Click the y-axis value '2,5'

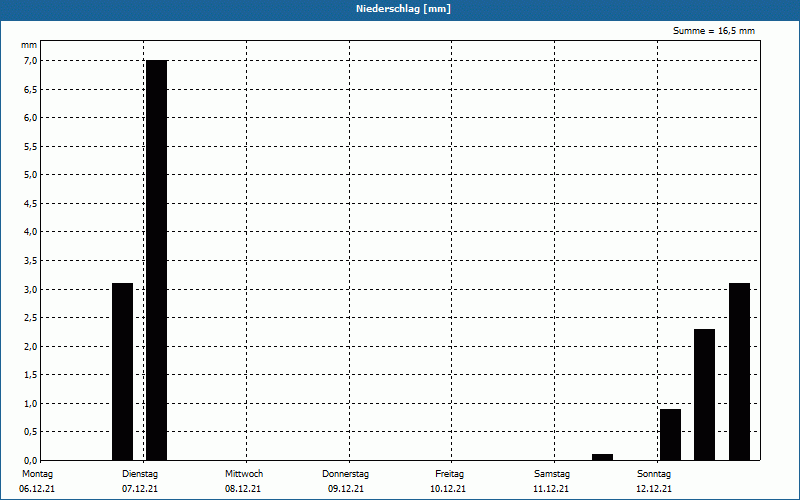point(30,318)
